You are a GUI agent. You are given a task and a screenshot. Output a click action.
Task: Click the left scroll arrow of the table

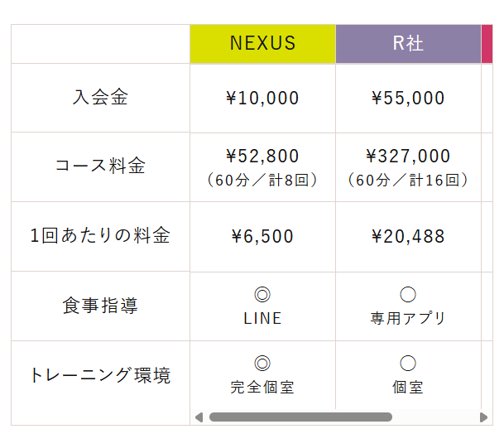click(199, 417)
